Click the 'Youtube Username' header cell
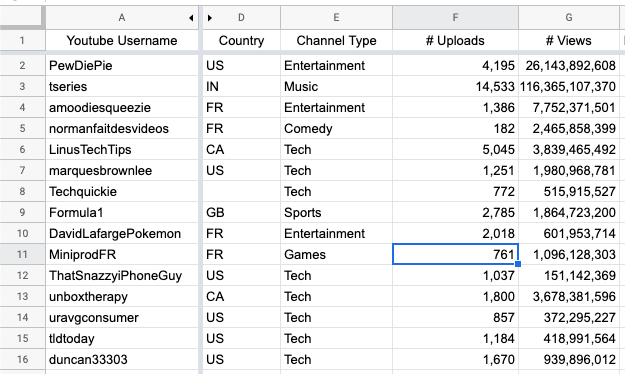This screenshot has width=625, height=374. [x=122, y=40]
